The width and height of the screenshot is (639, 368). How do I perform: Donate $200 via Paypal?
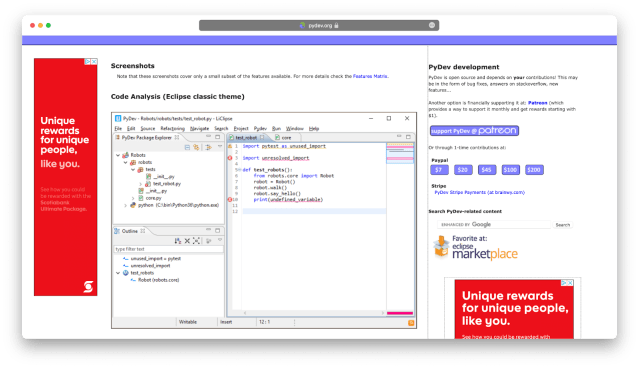[534, 170]
